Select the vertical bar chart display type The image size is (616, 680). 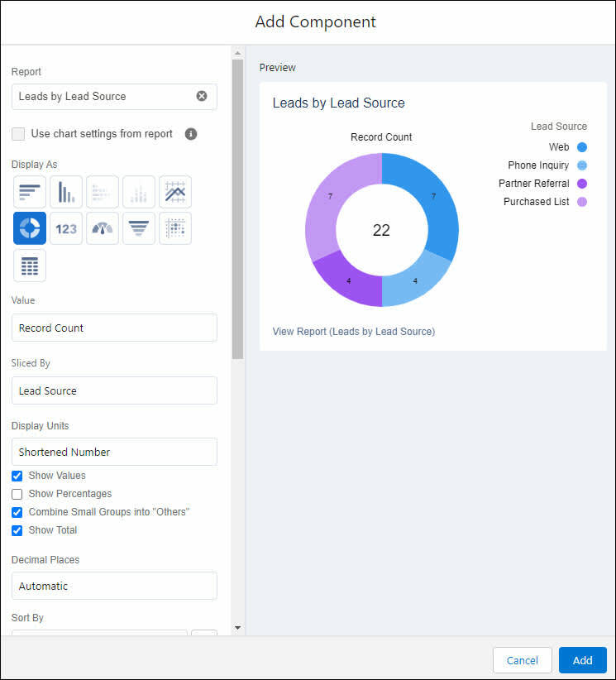coord(66,192)
